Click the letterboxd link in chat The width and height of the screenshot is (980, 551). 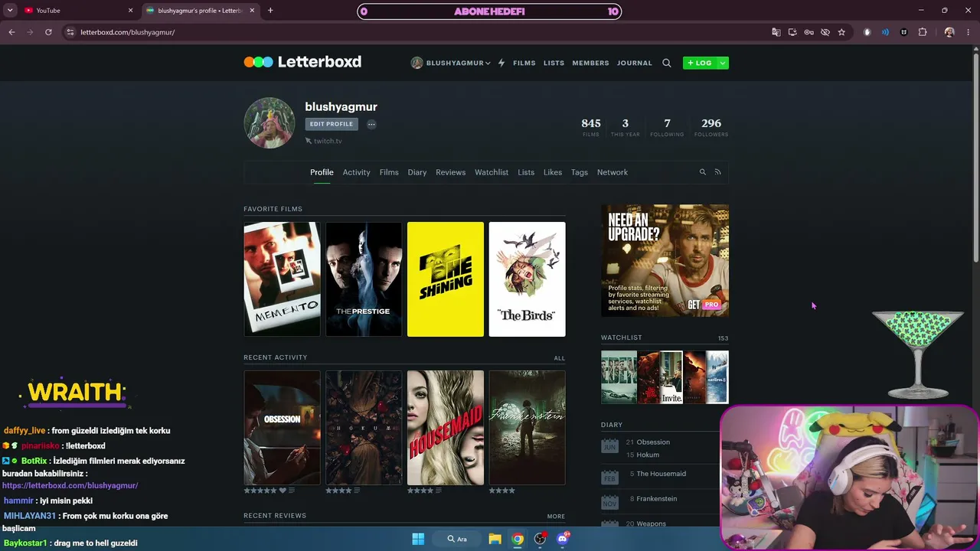click(x=70, y=485)
